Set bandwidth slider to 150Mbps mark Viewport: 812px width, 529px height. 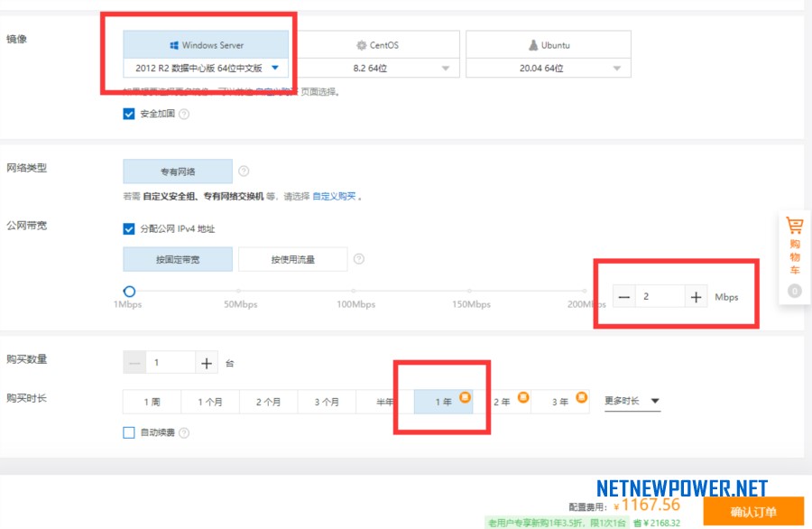click(469, 291)
